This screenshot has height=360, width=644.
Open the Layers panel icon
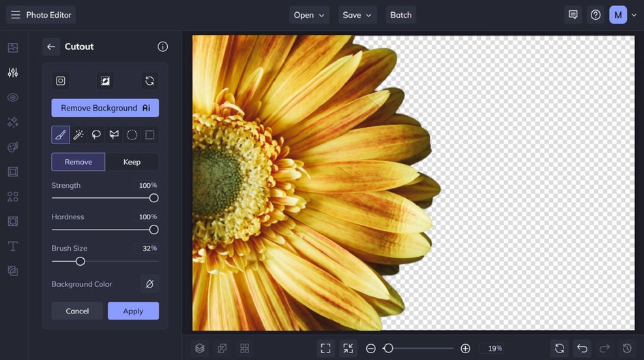point(199,348)
